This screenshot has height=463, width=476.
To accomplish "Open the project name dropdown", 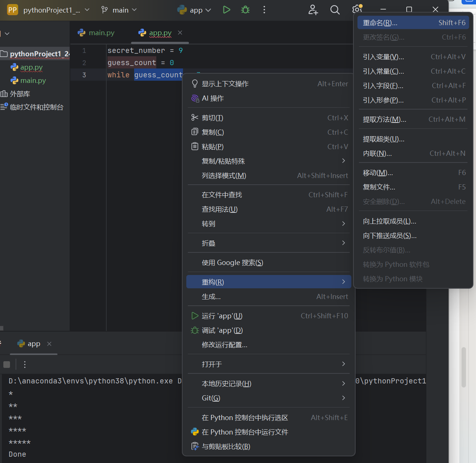I will (56, 10).
